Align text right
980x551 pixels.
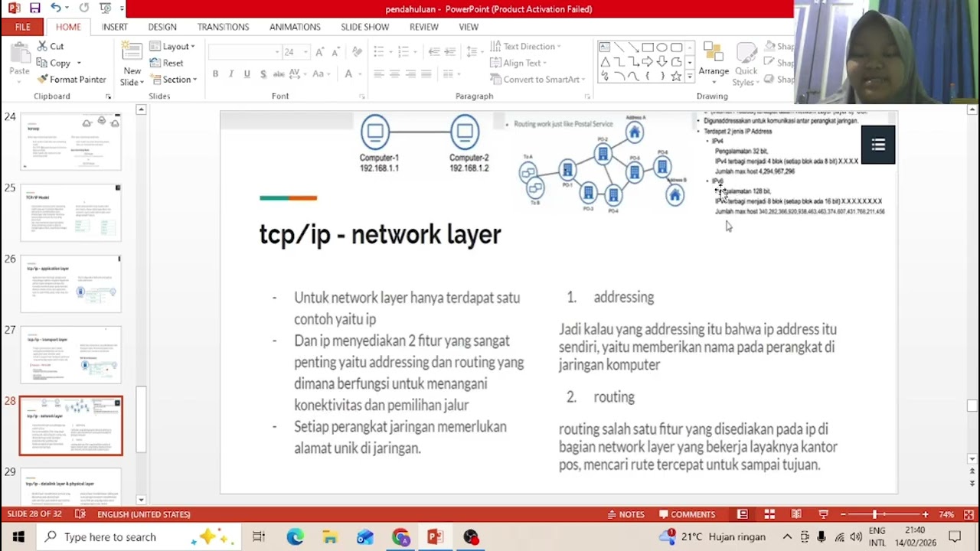[x=410, y=73]
